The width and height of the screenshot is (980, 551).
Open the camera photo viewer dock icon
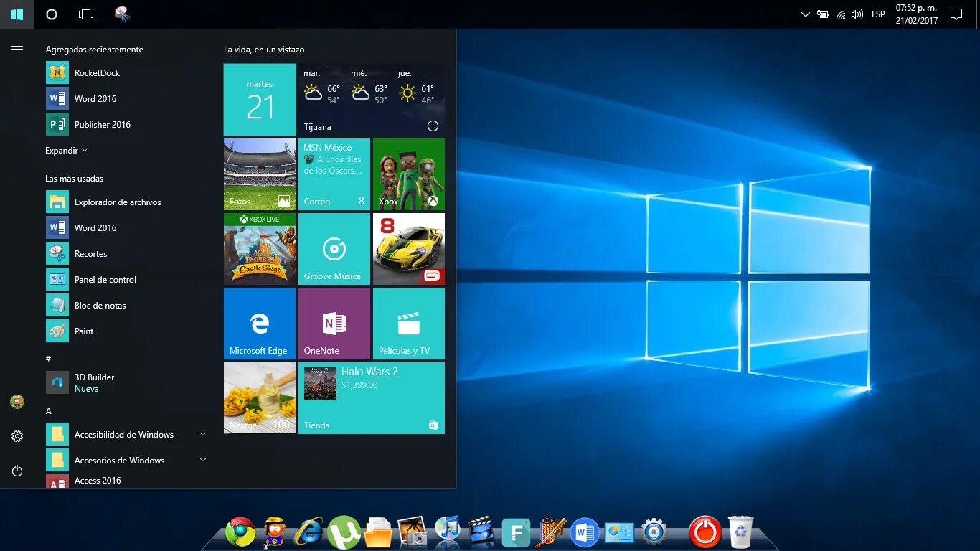[x=413, y=532]
